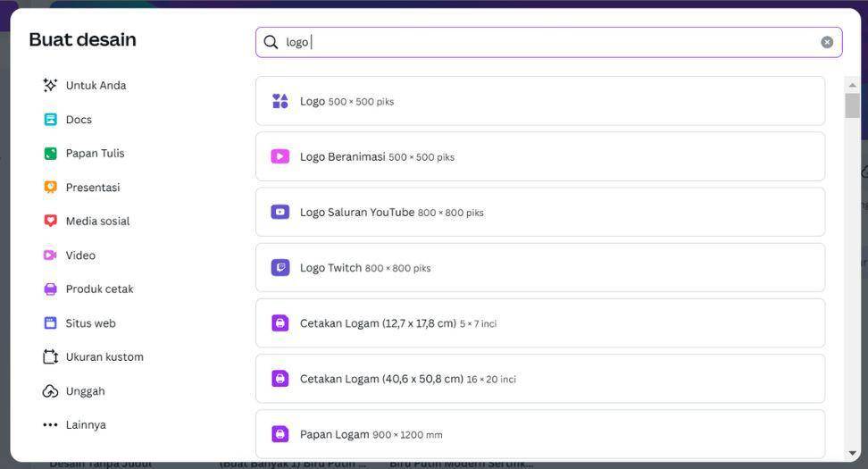The image size is (868, 469).
Task: Click the Docs icon in sidebar
Action: click(50, 119)
